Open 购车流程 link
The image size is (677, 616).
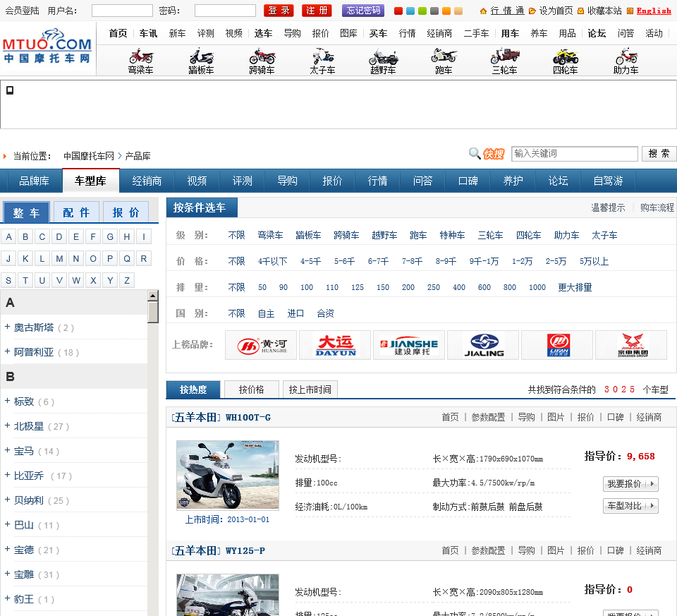(x=657, y=207)
